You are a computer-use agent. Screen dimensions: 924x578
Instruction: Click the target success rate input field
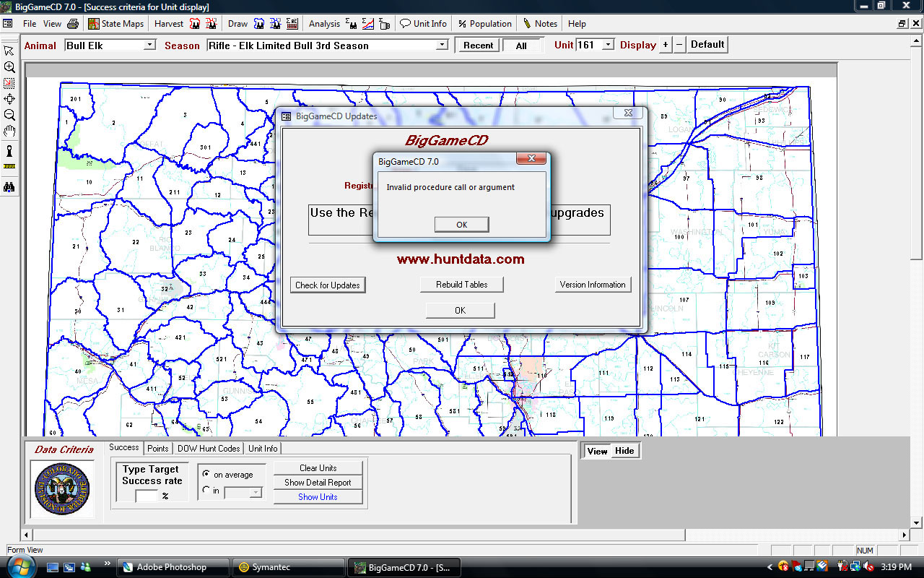(x=147, y=496)
